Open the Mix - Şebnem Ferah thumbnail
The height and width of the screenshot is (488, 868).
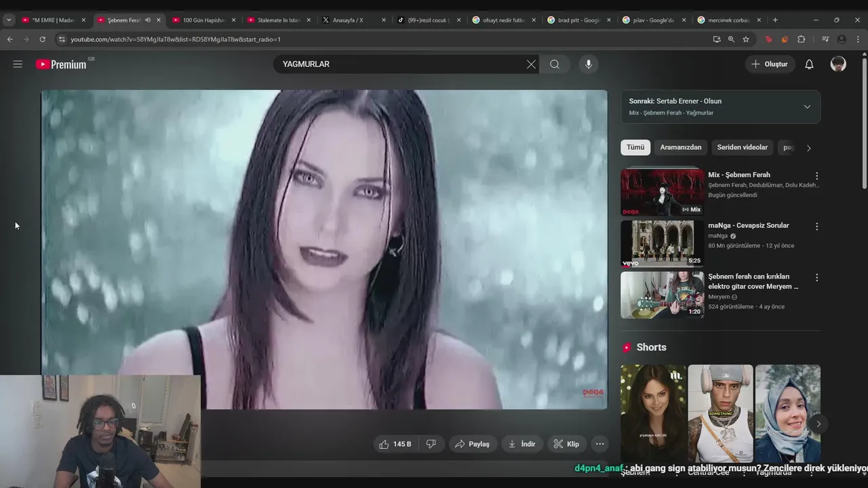pyautogui.click(x=662, y=192)
